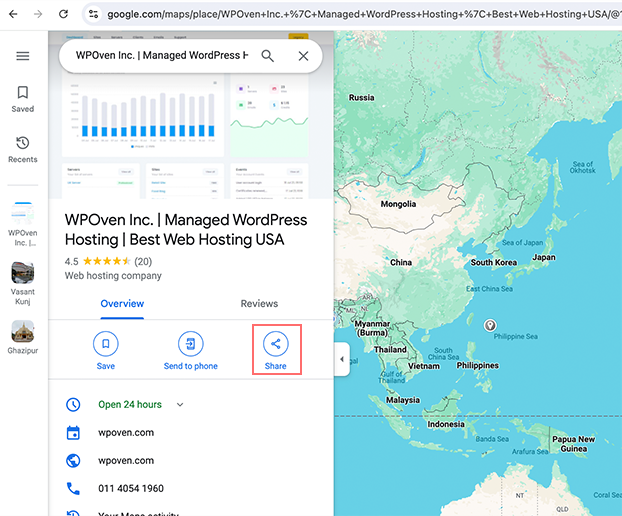The width and height of the screenshot is (622, 516).
Task: Click the Mongolia label on map
Action: click(398, 204)
